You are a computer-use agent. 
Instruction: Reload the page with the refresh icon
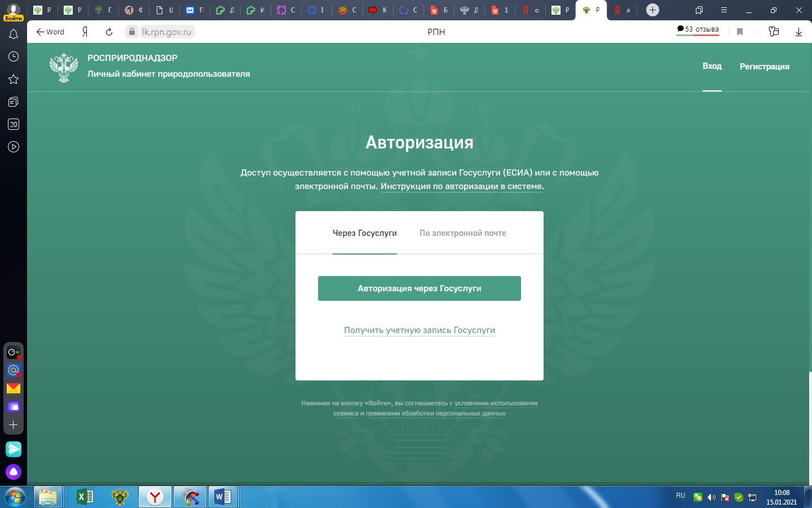coord(109,32)
